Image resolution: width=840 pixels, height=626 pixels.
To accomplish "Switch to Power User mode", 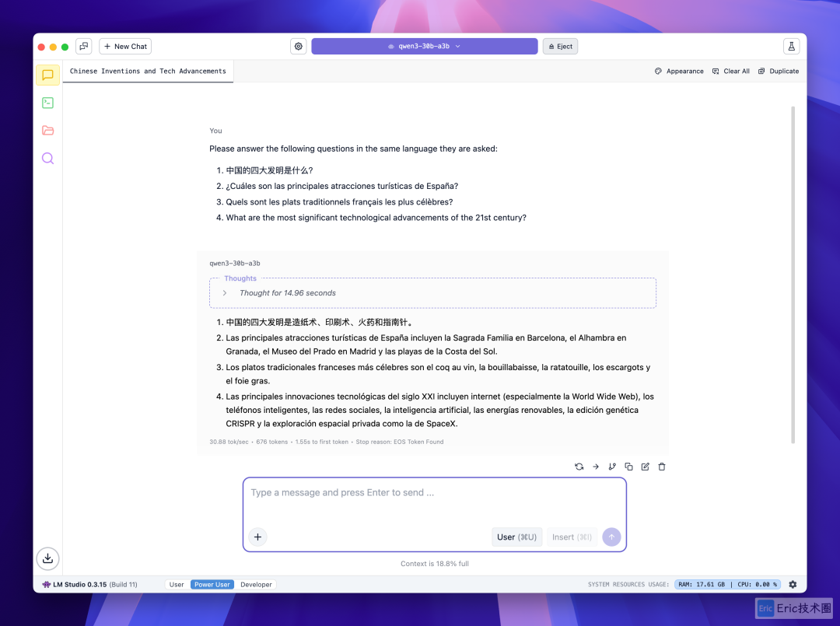I will point(212,585).
